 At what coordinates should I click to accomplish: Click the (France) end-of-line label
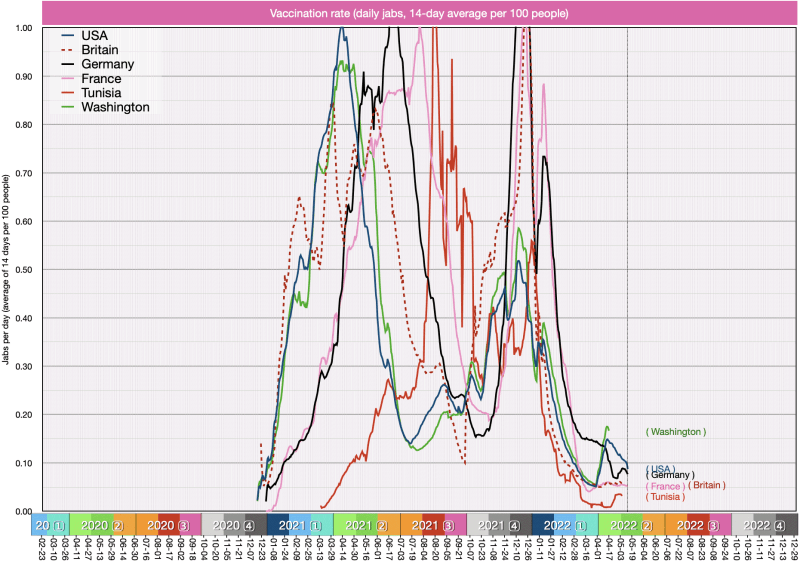pos(665,486)
